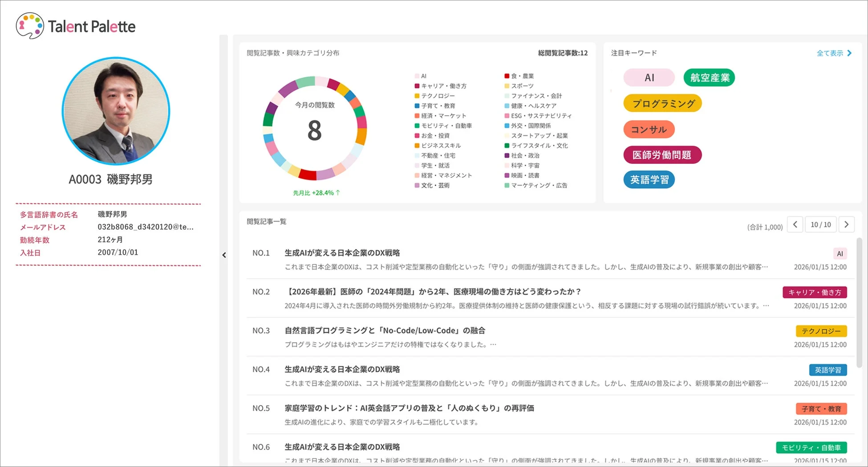Click the AI color swatch in the chart legend

coord(417,76)
